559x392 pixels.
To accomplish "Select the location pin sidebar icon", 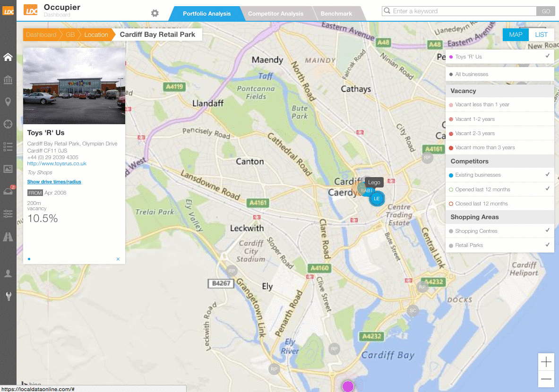I will click(x=8, y=102).
